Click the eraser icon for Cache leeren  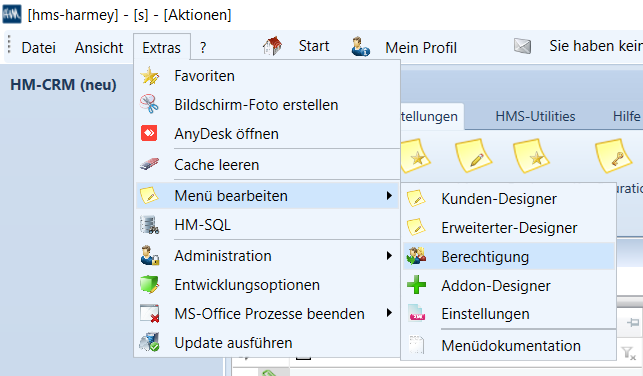point(149,164)
